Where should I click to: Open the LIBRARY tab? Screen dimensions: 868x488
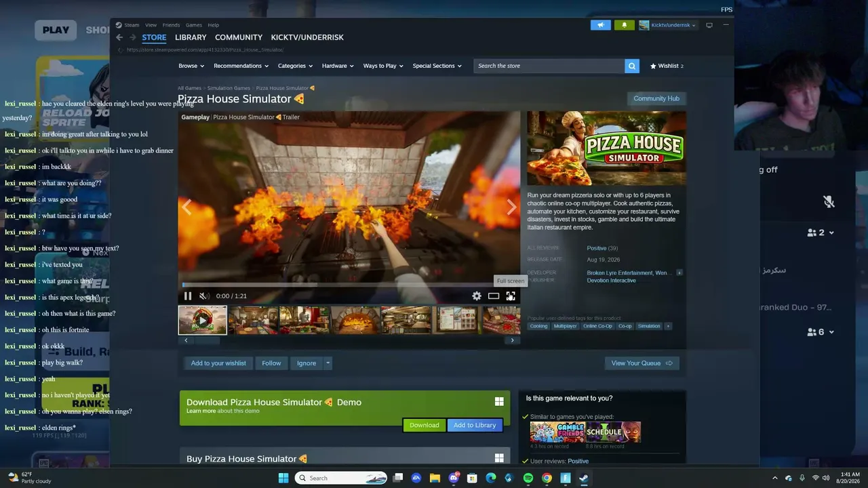click(x=191, y=37)
